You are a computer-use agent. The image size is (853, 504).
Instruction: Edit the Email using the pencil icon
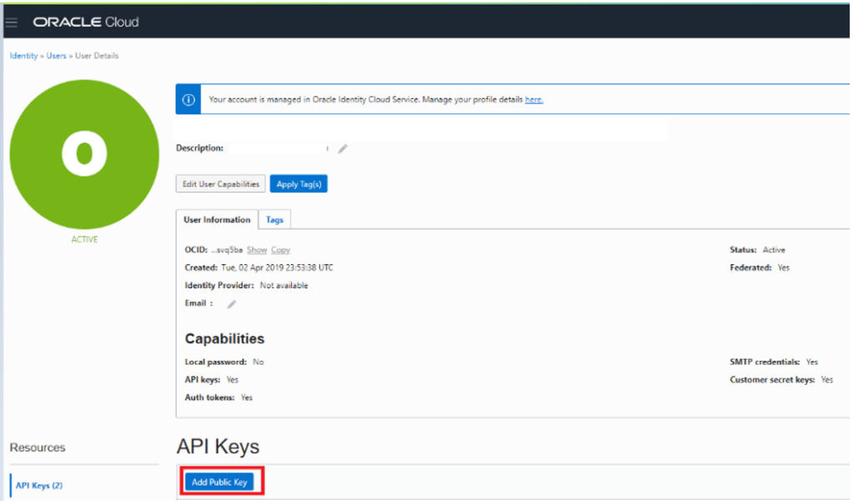(232, 304)
